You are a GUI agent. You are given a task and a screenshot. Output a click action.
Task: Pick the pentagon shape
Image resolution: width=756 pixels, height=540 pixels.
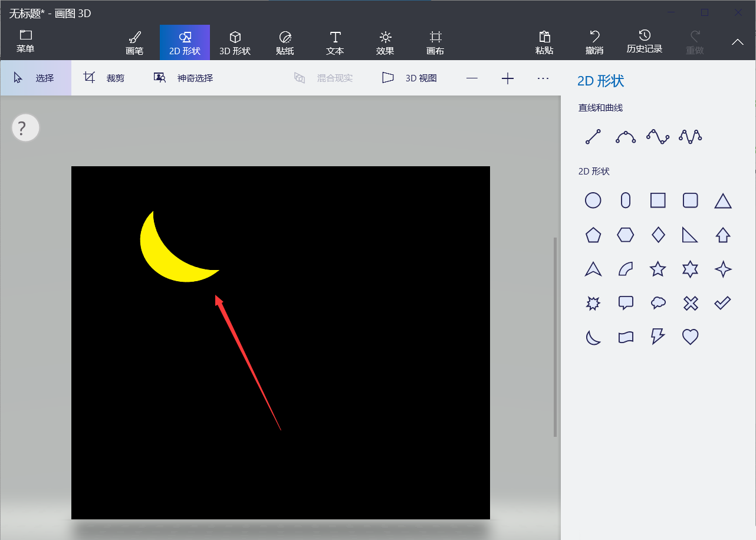point(593,235)
